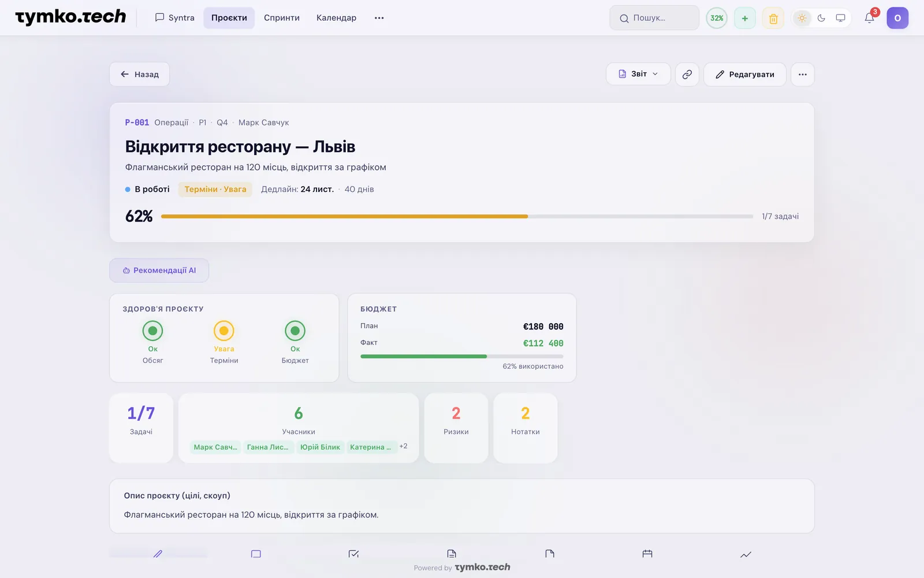Switch to dark theme moon toggle

pyautogui.click(x=821, y=18)
